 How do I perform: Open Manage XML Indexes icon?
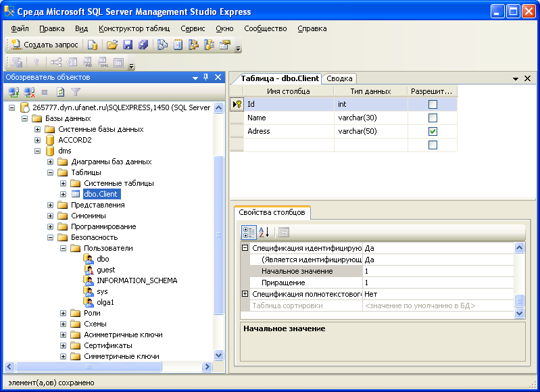click(103, 62)
